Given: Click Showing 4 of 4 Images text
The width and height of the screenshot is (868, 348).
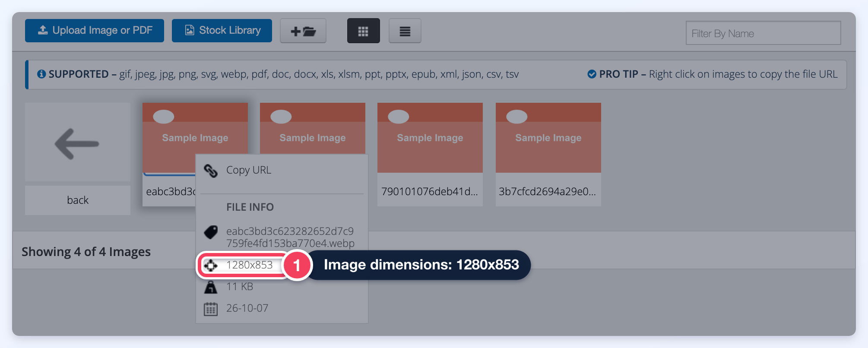Looking at the screenshot, I should pyautogui.click(x=86, y=252).
